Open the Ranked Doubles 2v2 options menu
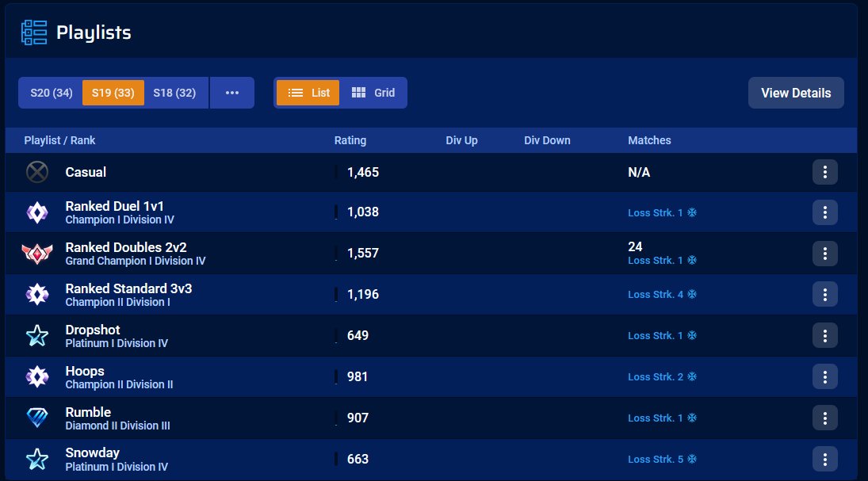 click(825, 254)
